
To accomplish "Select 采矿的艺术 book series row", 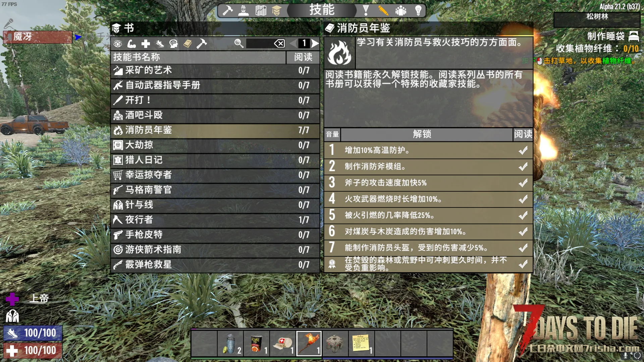I will [x=215, y=70].
